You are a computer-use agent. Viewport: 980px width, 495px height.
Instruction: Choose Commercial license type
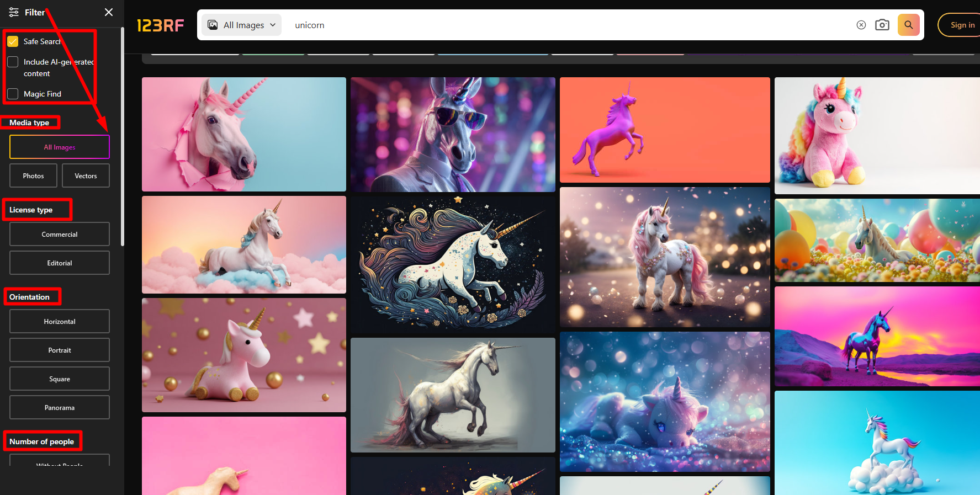pos(60,234)
